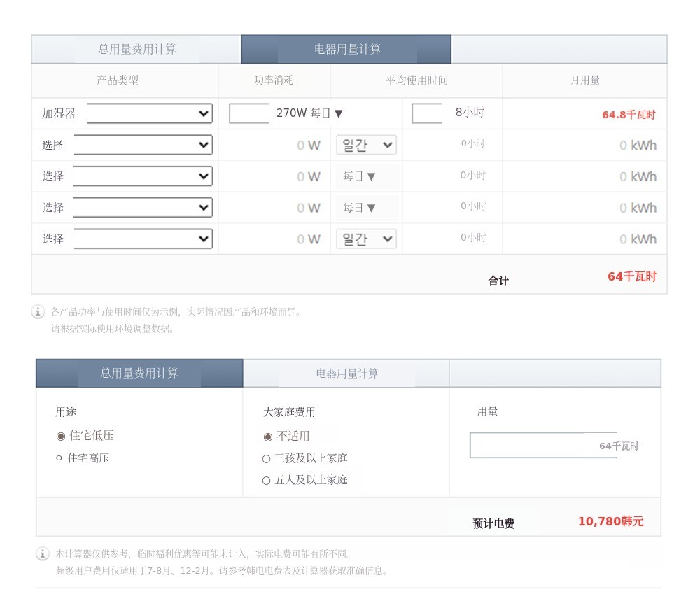This screenshot has width=700, height=615.
Task: Select the 住宅低压 radio button
Action: [61, 436]
